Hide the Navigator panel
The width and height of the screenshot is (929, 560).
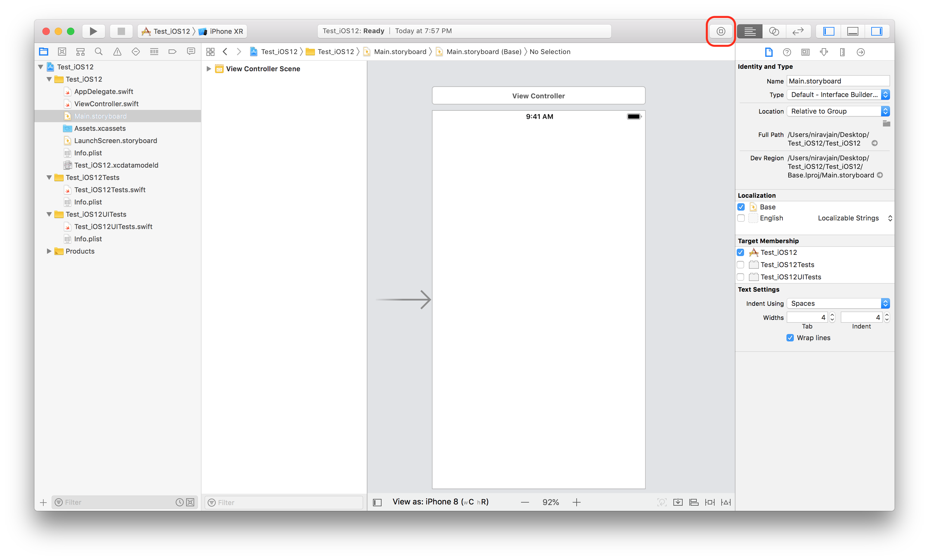[x=828, y=31]
